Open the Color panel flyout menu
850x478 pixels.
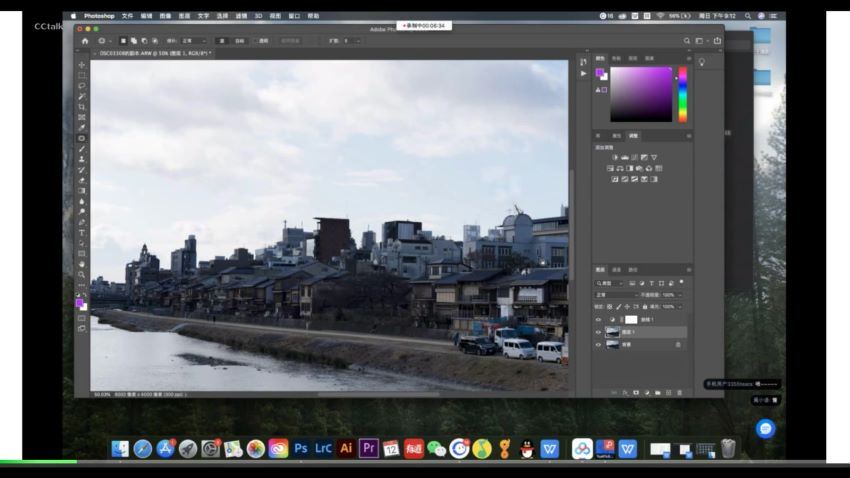click(689, 59)
